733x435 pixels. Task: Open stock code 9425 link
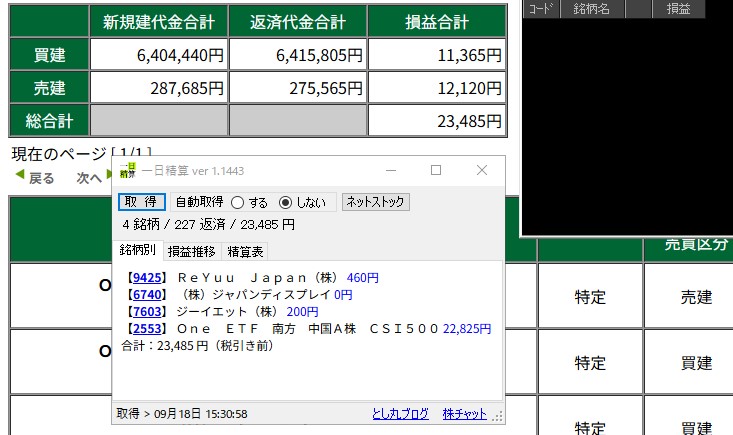[147, 278]
